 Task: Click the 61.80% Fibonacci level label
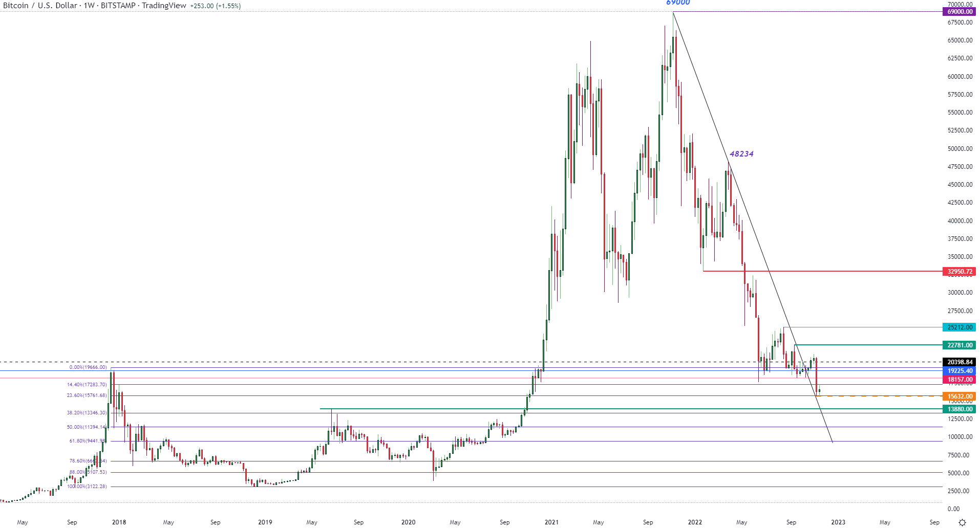[88, 441]
